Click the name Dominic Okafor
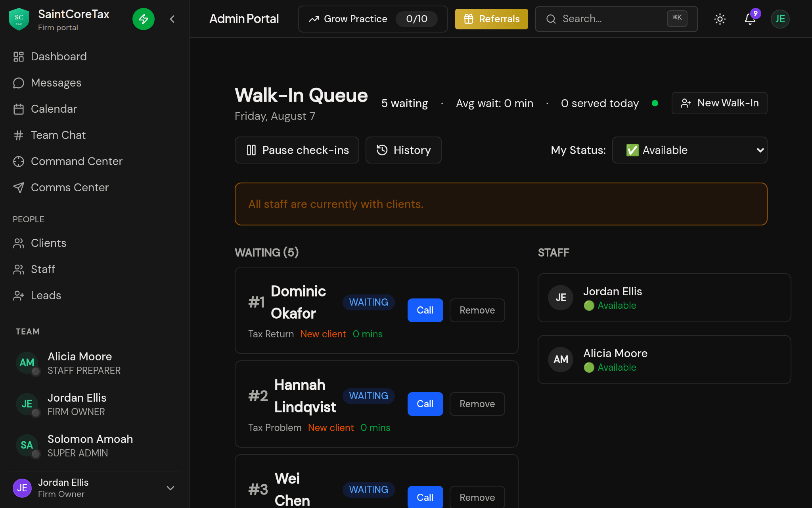812x508 pixels. (298, 302)
